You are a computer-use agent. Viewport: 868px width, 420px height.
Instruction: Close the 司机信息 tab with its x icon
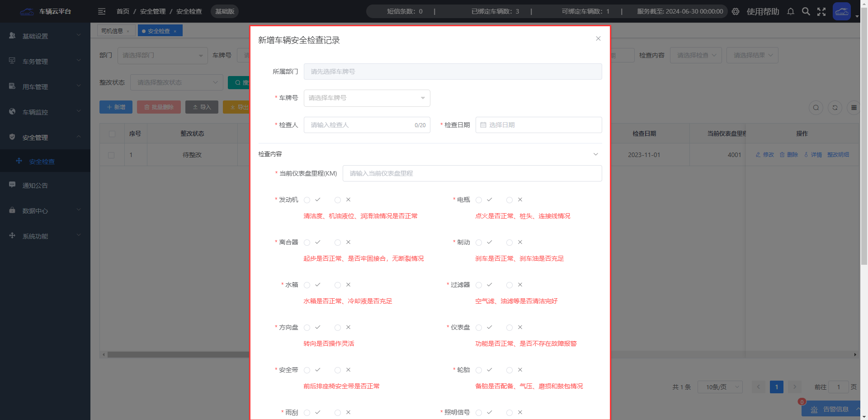[x=128, y=31]
